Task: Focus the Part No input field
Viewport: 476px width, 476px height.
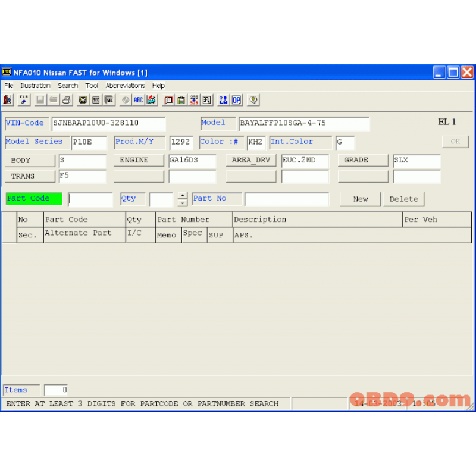Action: point(287,199)
